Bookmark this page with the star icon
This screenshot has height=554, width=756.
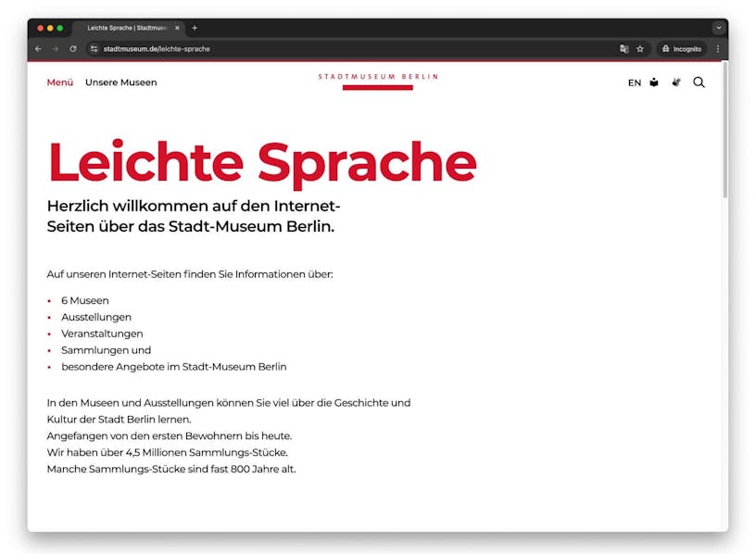(x=640, y=49)
